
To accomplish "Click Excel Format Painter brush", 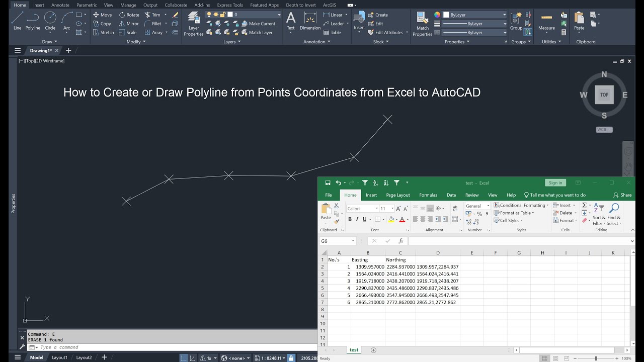I will [x=337, y=221].
